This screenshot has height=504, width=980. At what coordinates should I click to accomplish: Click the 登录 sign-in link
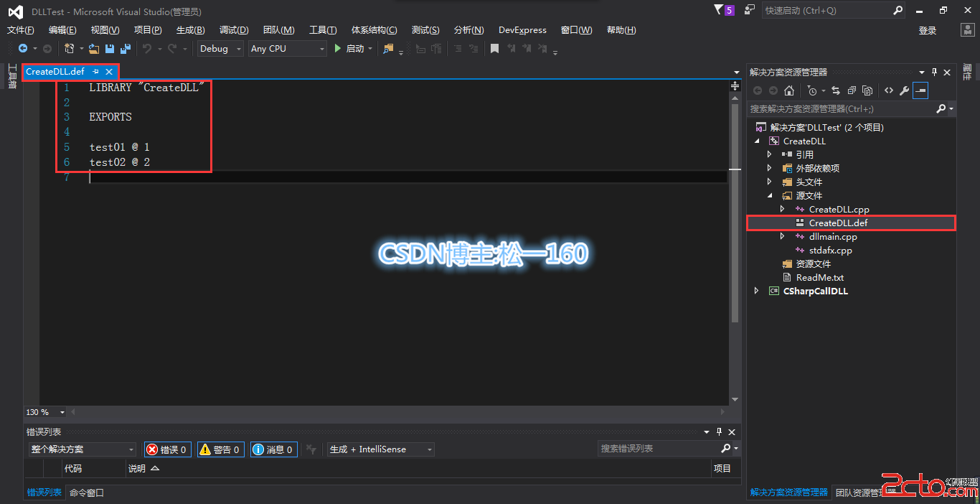pos(928,30)
